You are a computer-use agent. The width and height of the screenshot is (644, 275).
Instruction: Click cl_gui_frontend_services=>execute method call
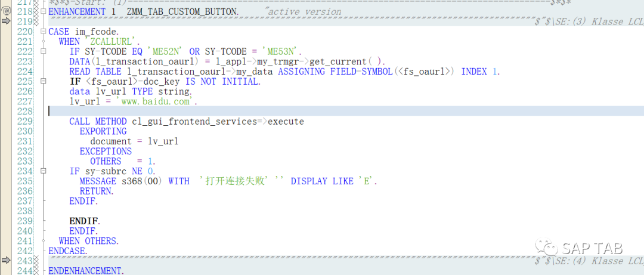[218, 121]
